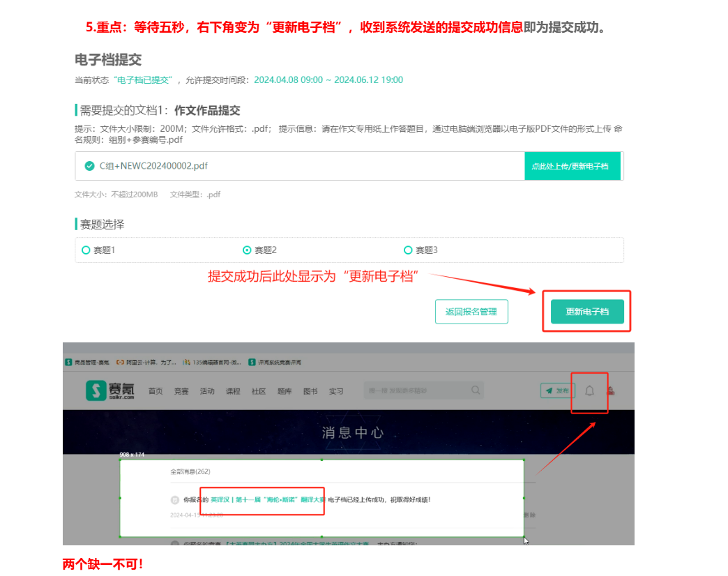
Task: Click the Saikr logo
Action: (111, 391)
